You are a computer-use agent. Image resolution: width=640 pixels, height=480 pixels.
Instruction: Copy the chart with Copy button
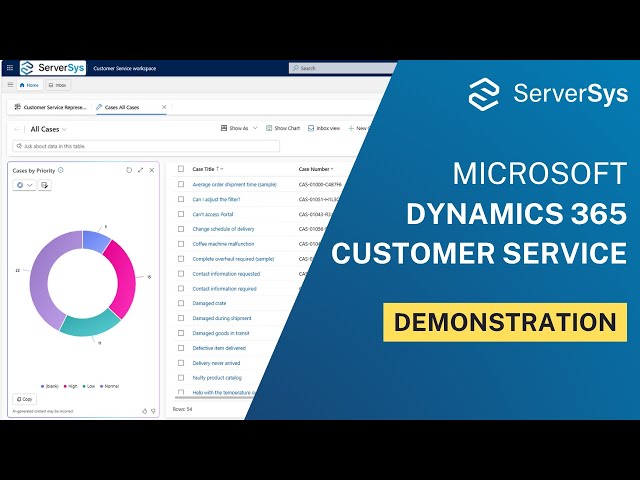tap(24, 399)
